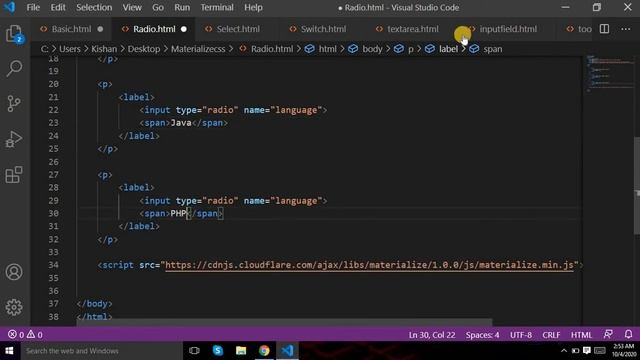
Task: Change indentation via Spaces: 4
Action: [482, 335]
